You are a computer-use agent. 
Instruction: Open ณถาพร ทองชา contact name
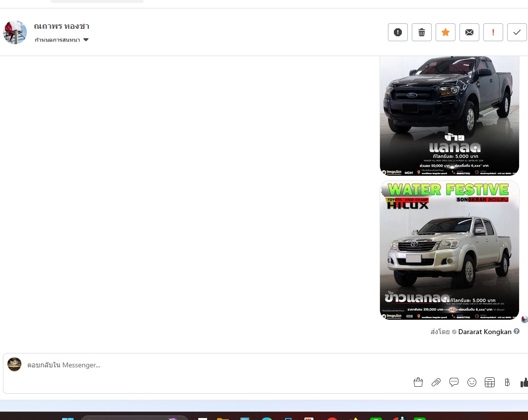point(62,26)
